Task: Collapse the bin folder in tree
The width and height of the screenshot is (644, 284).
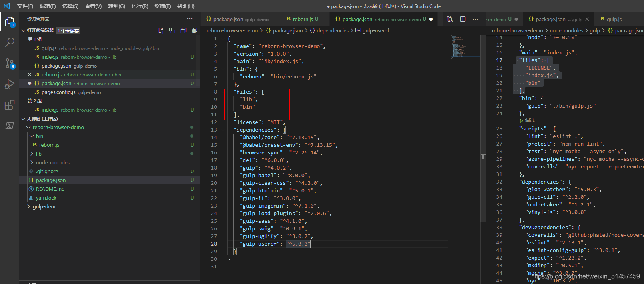Action: coord(32,136)
